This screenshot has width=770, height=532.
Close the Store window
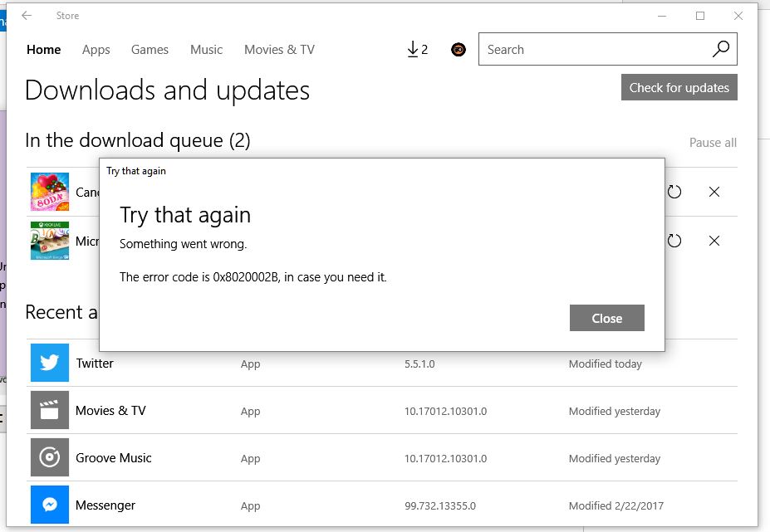point(738,16)
